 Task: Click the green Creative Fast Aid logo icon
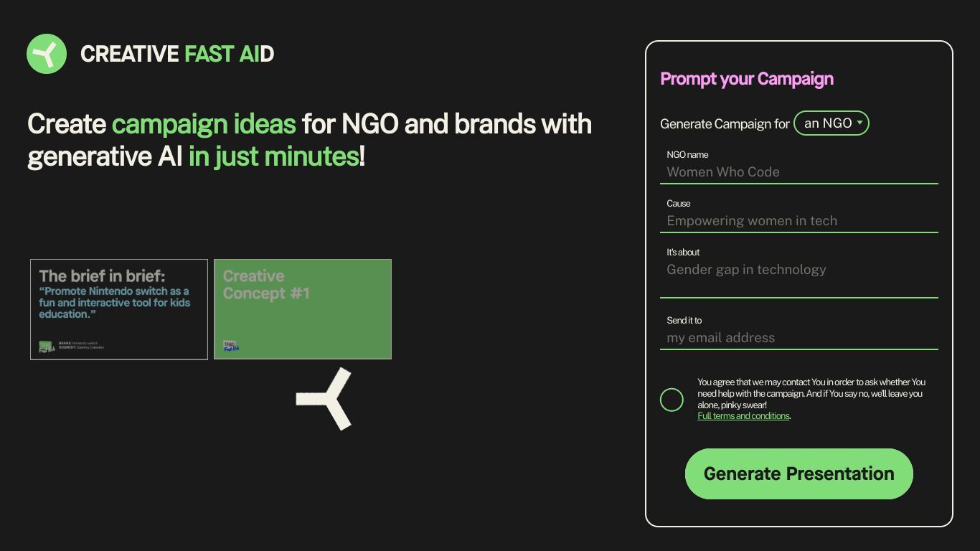point(47,54)
